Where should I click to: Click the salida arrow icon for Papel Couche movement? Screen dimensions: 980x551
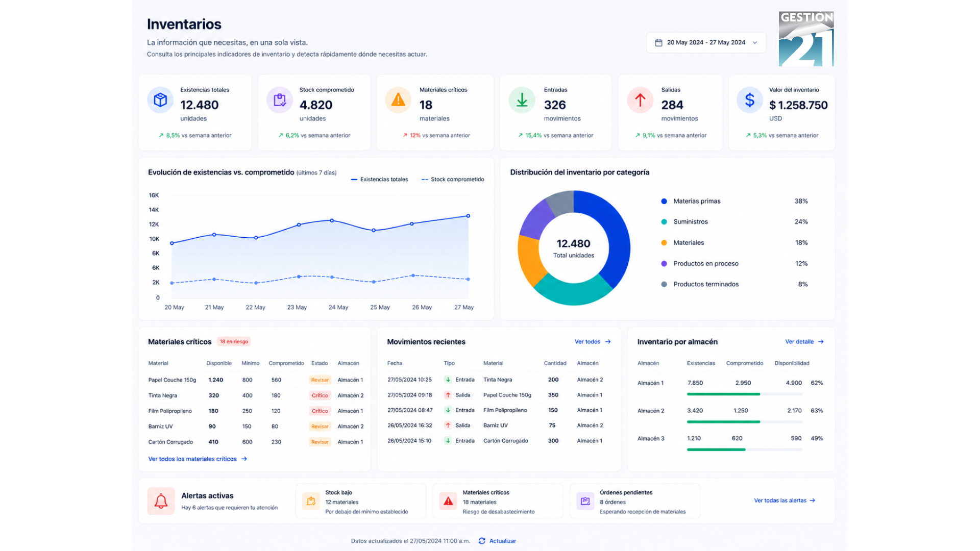tap(448, 395)
